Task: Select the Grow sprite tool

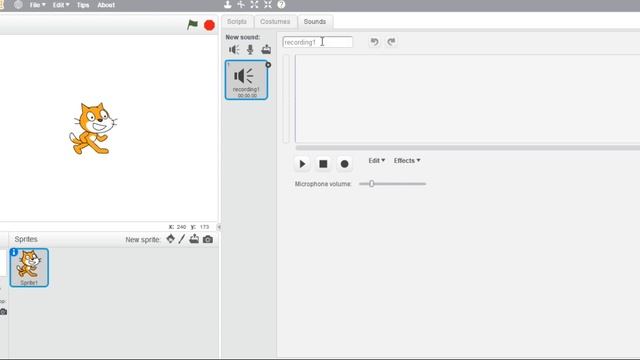Action: [x=254, y=4]
